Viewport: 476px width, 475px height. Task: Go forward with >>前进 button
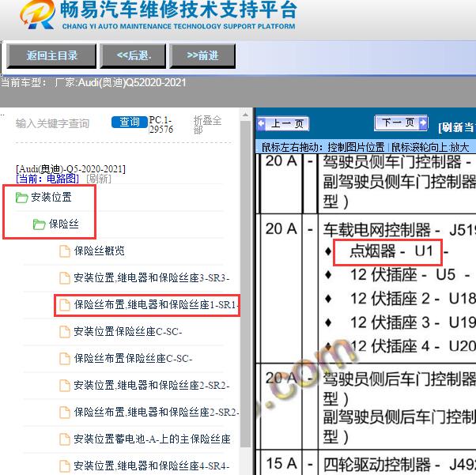pos(202,56)
